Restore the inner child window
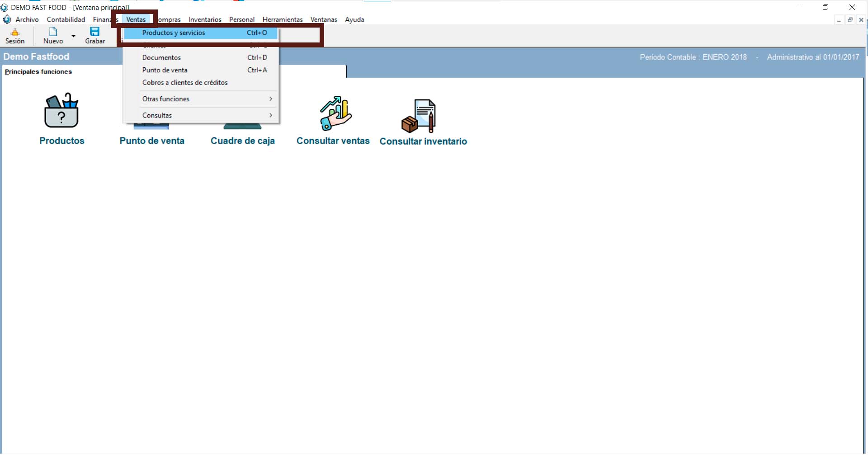868x455 pixels. coord(850,20)
